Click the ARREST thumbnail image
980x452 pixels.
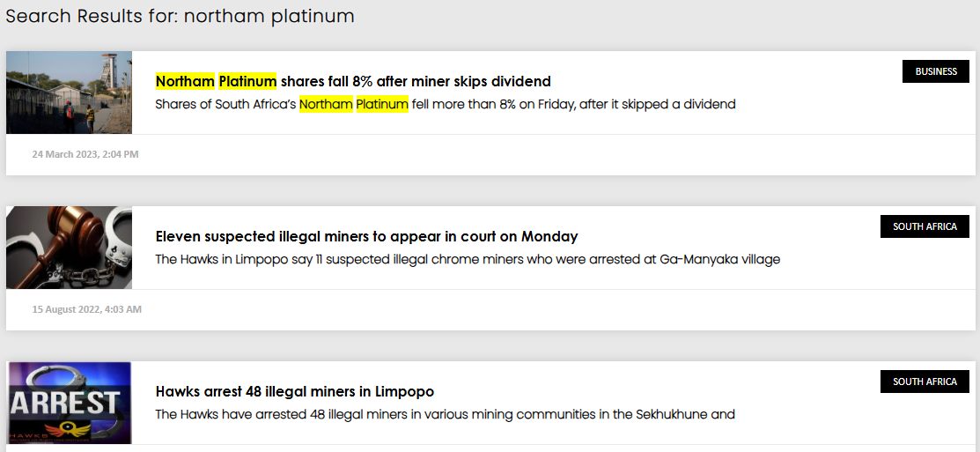coord(69,402)
